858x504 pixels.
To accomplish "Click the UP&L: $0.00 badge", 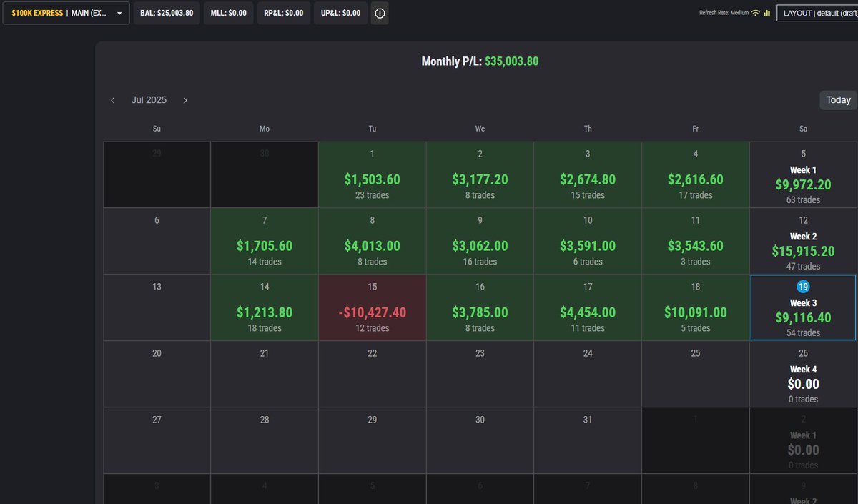I will click(x=341, y=13).
